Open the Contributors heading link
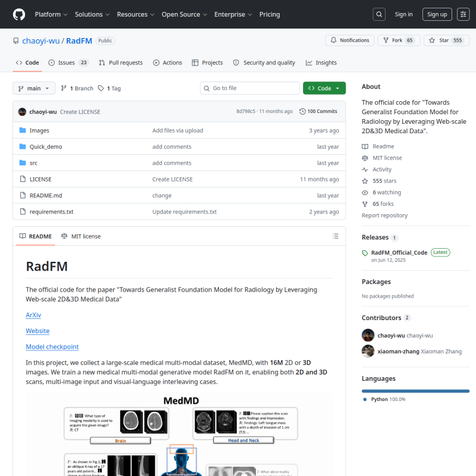This screenshot has width=476, height=476. pyautogui.click(x=386, y=318)
